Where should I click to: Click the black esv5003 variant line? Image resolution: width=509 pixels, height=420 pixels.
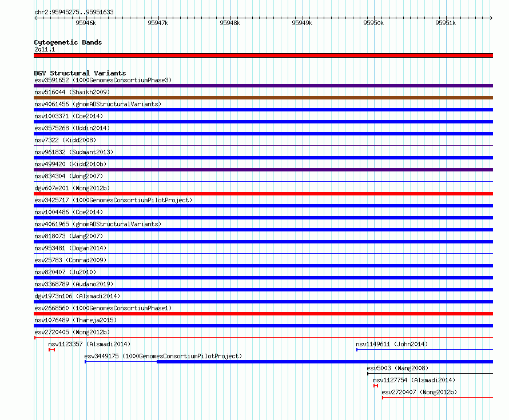pyautogui.click(x=430, y=374)
